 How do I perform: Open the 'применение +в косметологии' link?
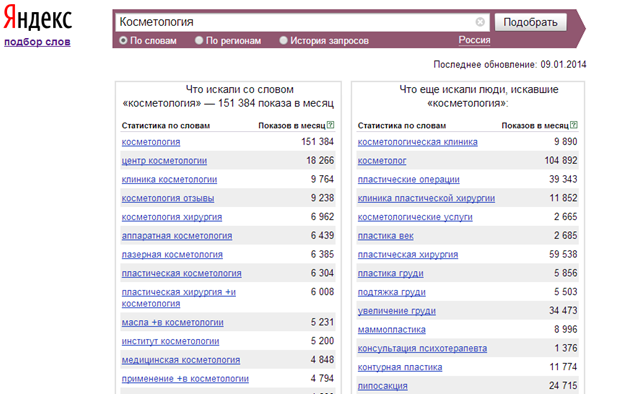click(x=185, y=379)
